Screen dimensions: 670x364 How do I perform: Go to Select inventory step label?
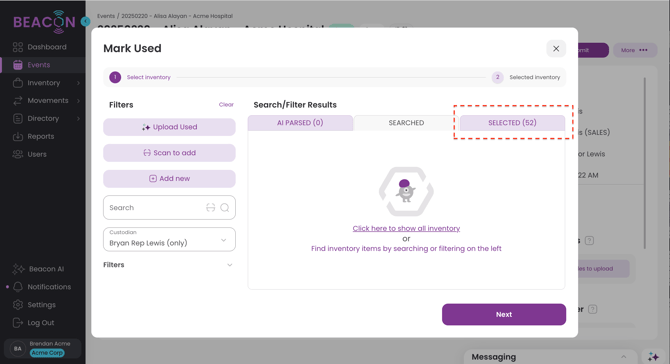click(148, 77)
